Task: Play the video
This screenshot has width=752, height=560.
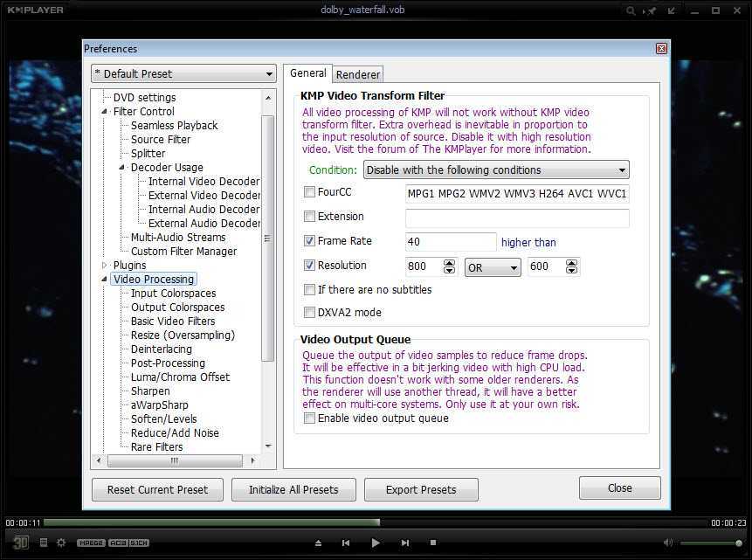Action: tap(376, 543)
